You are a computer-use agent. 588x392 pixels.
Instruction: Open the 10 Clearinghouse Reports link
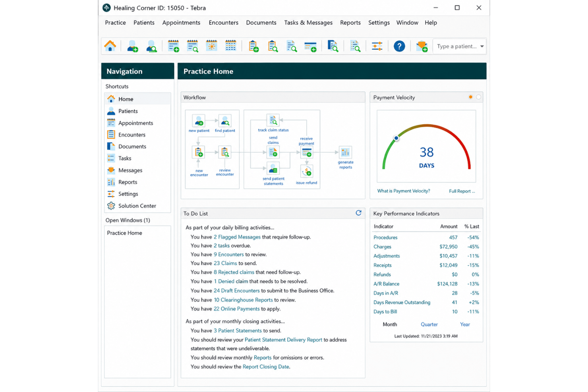point(243,300)
